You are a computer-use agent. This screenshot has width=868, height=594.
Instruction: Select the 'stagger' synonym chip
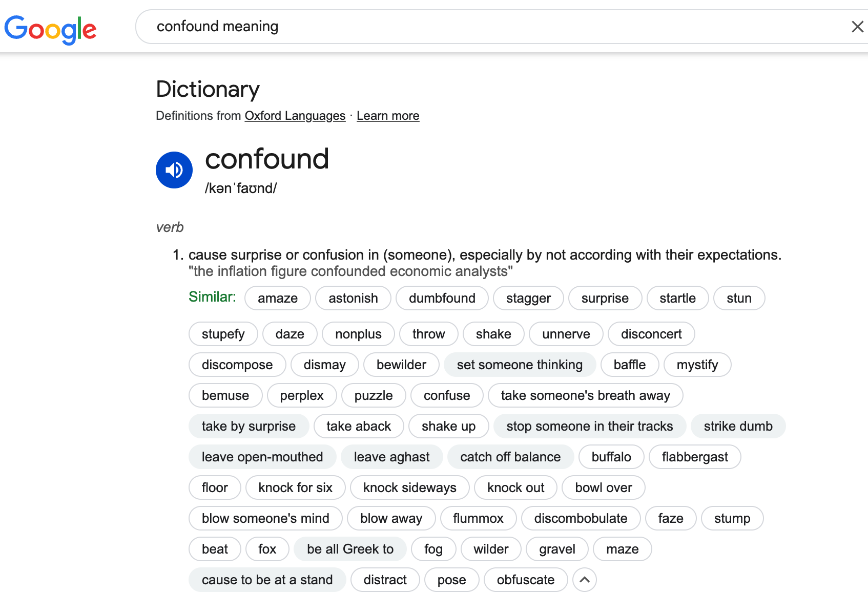point(528,298)
